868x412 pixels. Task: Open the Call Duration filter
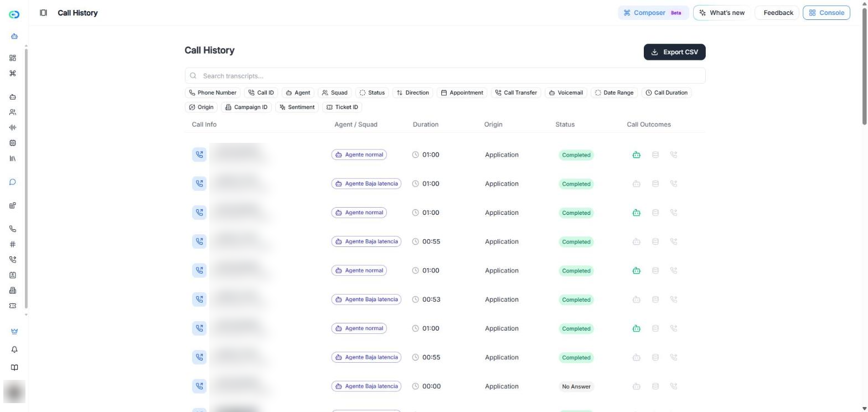[666, 93]
